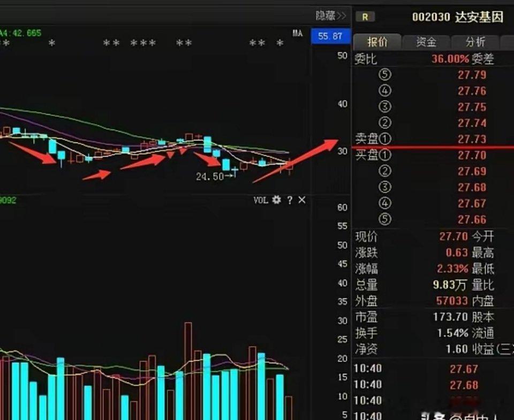This screenshot has height=420, width=514.
Task: Switch to the 报价 tab
Action: coord(377,42)
